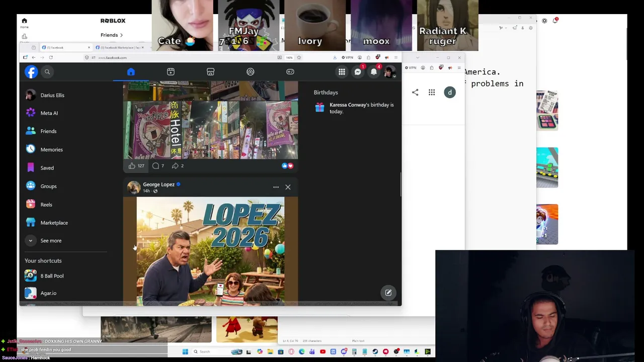This screenshot has width=644, height=362.
Task: Comment on the hotel street photo post
Action: [158, 166]
